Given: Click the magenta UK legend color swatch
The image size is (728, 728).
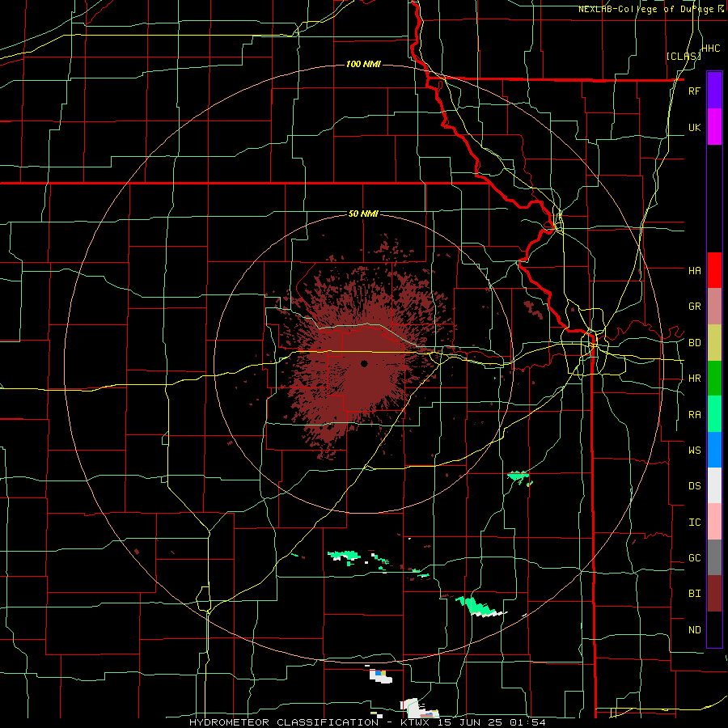Looking at the screenshot, I should point(714,127).
